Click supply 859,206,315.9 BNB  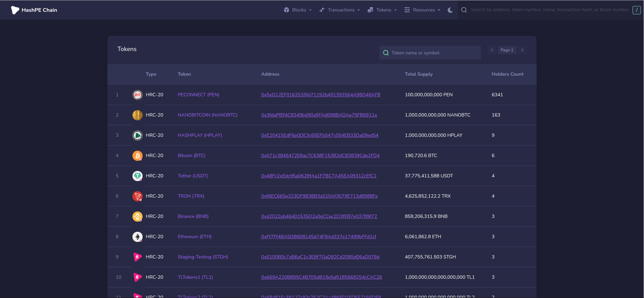(426, 216)
